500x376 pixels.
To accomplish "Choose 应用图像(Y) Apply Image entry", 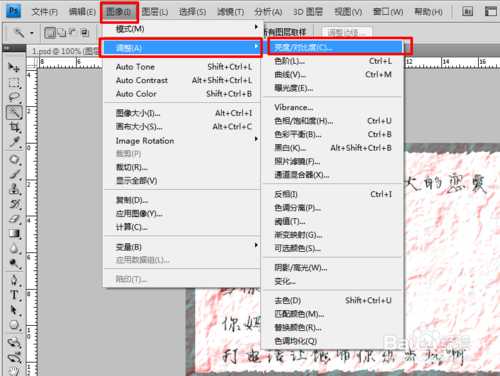I will (x=182, y=214).
